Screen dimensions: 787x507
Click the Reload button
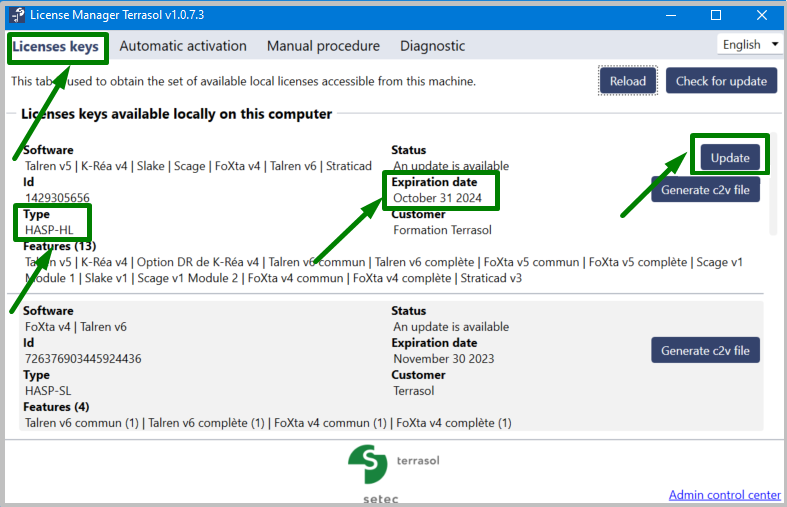coord(627,81)
